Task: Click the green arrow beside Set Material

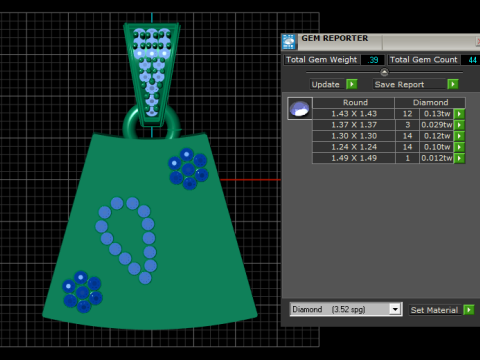Action: 469,310
